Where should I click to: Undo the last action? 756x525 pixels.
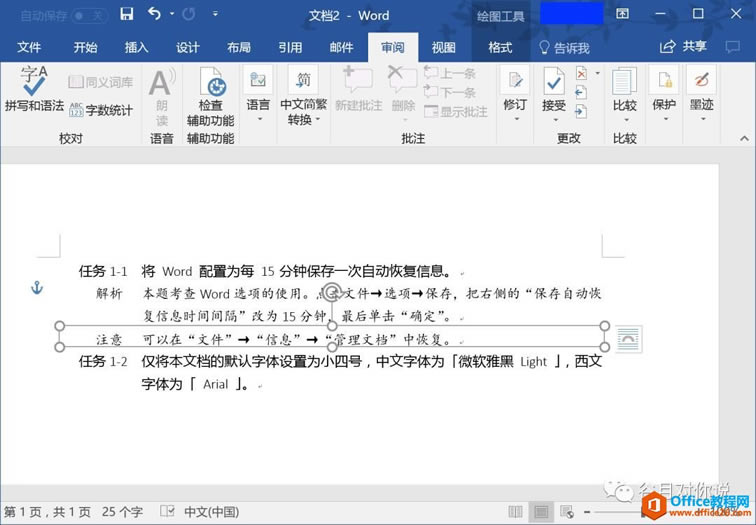pos(154,14)
